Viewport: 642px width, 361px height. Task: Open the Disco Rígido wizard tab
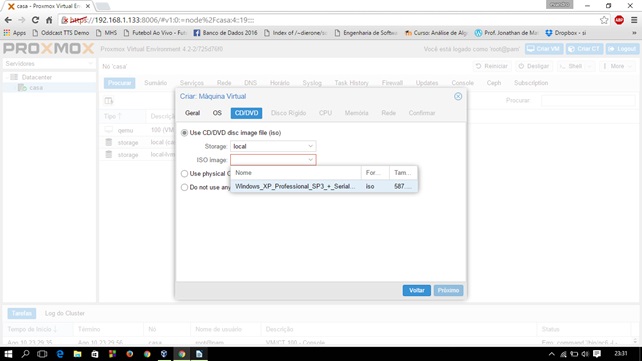coord(288,113)
